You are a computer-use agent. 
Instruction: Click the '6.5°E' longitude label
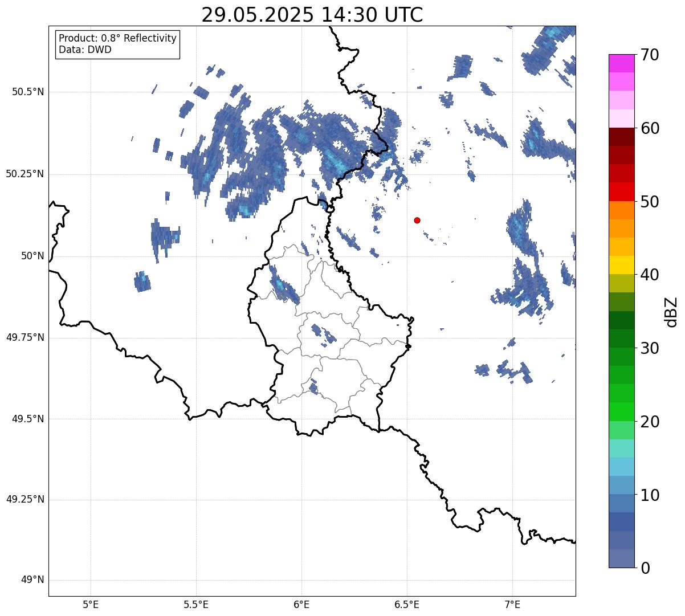(407, 604)
